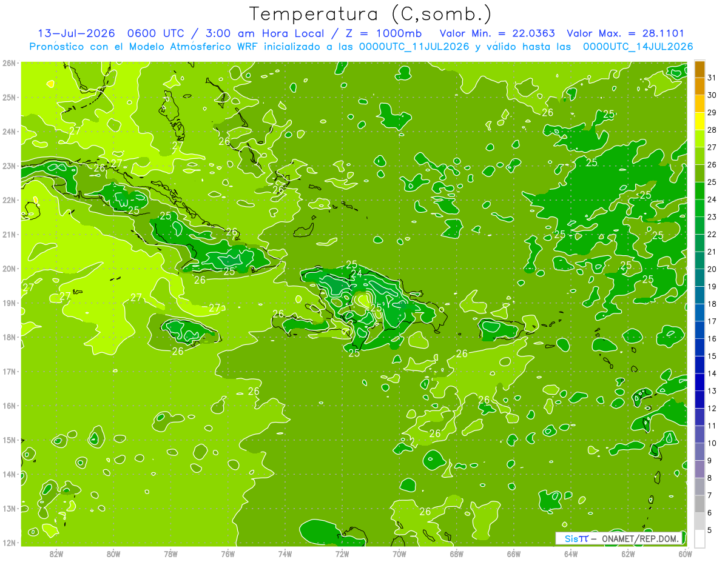Click the "26N" latitude axis label
This screenshot has height=562, width=728.
tap(9, 63)
